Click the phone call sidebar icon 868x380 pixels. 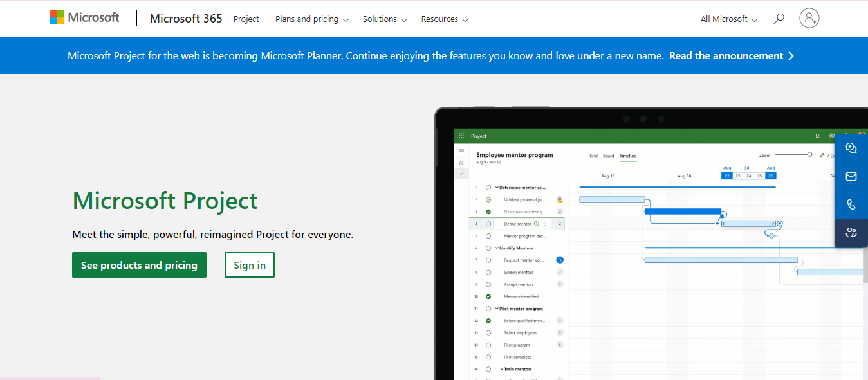click(851, 204)
